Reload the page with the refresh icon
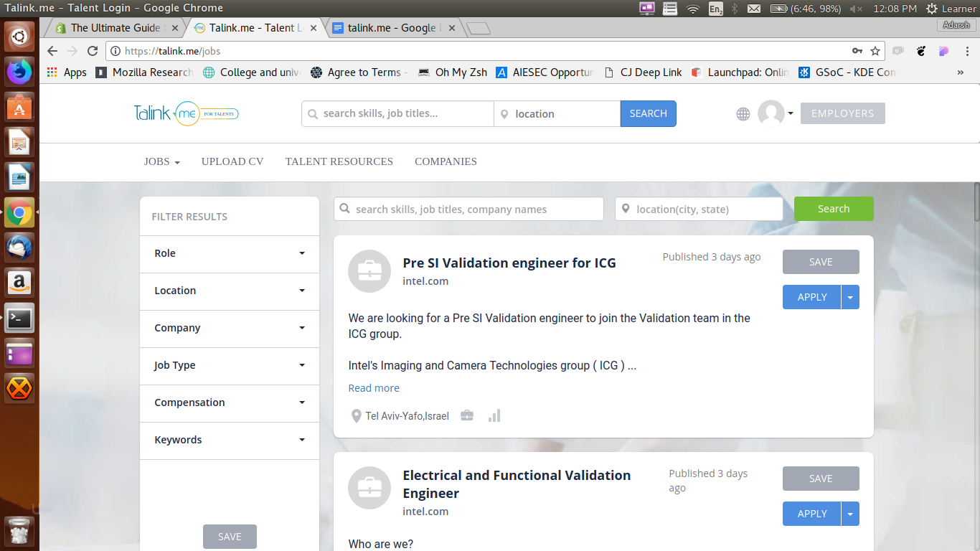 pyautogui.click(x=92, y=51)
